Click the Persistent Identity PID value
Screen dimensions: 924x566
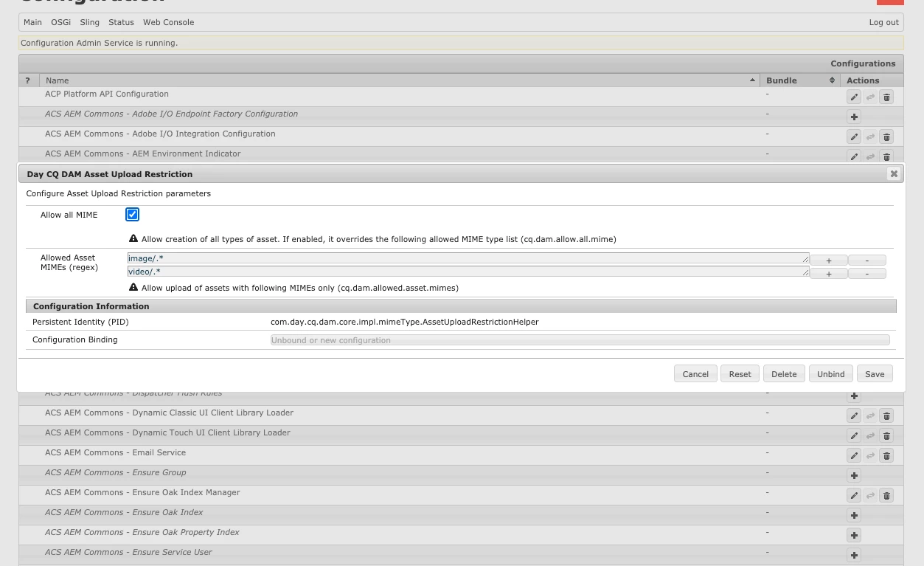[405, 322]
